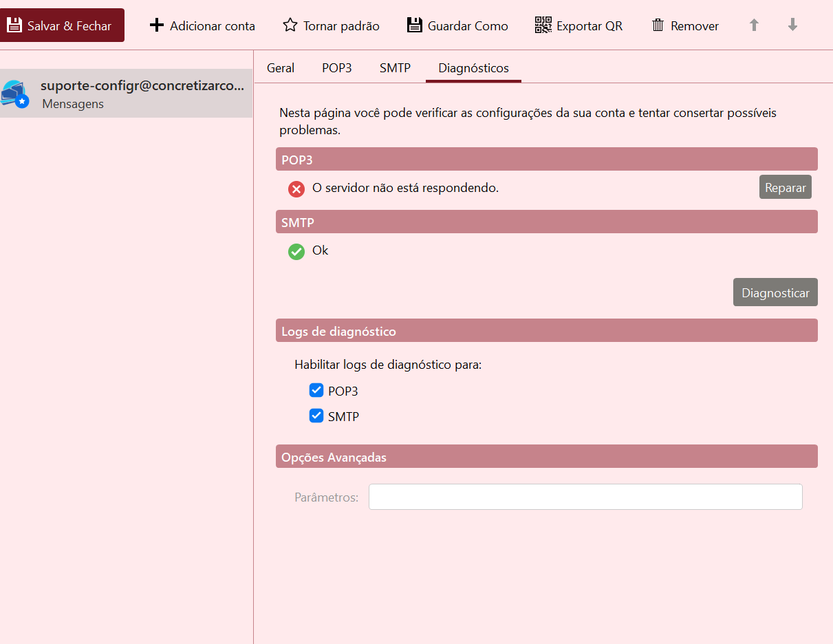Click the star icon for Tornar padrão
The height and width of the screenshot is (644, 833).
coord(290,25)
